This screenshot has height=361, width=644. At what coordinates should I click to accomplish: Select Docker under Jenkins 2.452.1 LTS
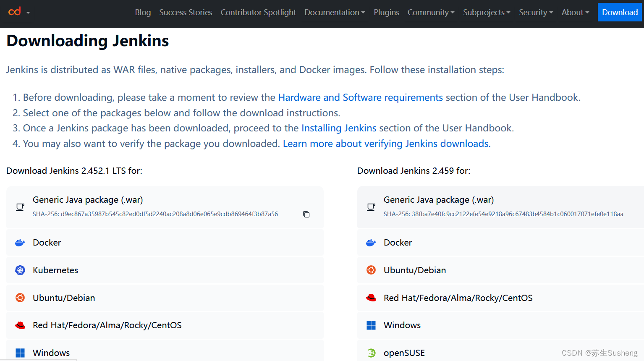click(165, 243)
